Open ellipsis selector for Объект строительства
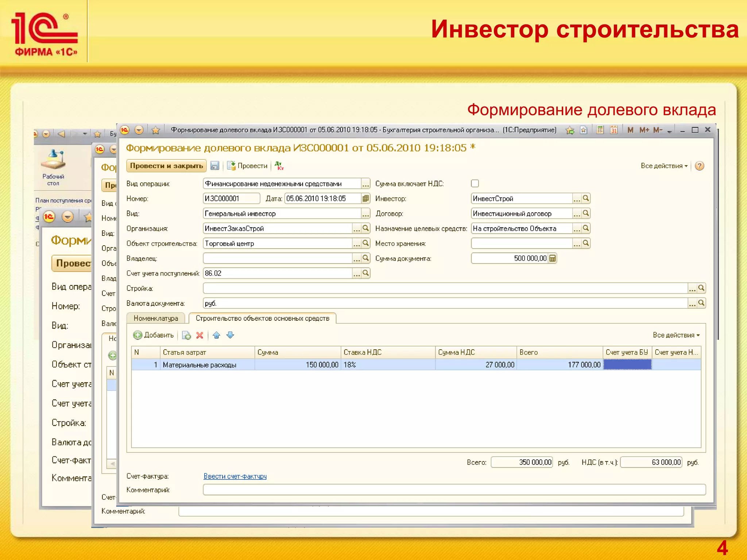 tap(356, 243)
